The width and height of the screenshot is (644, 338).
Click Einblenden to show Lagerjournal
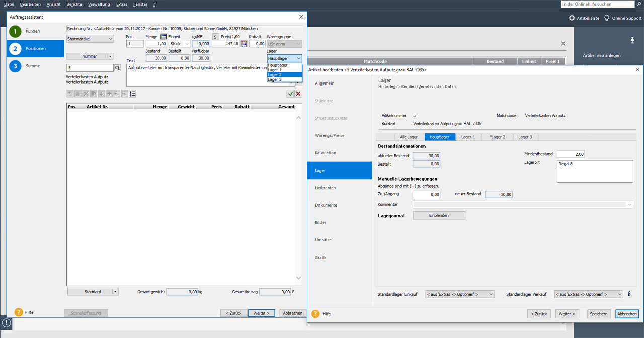click(439, 215)
